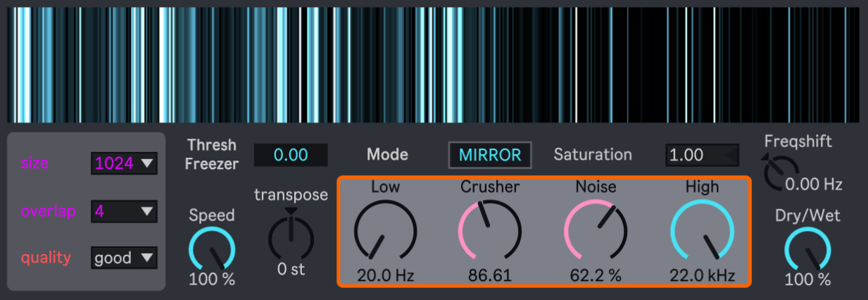Click the Freqshift knob

[x=781, y=173]
